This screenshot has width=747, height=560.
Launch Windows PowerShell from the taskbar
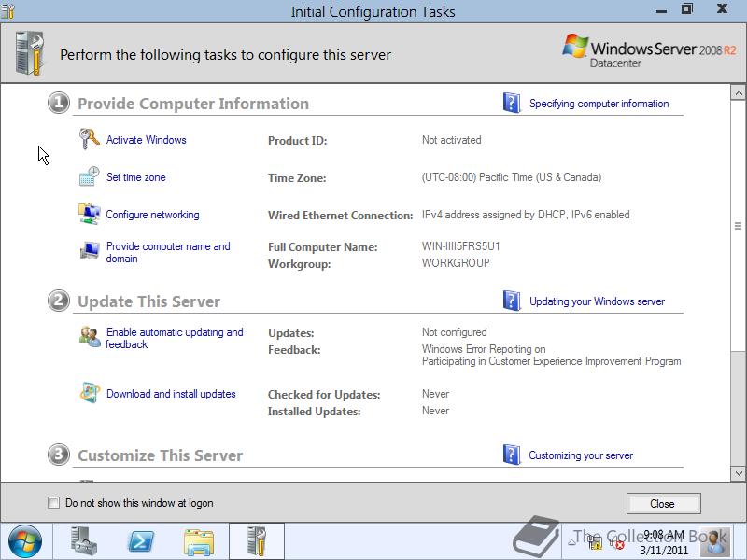[141, 541]
